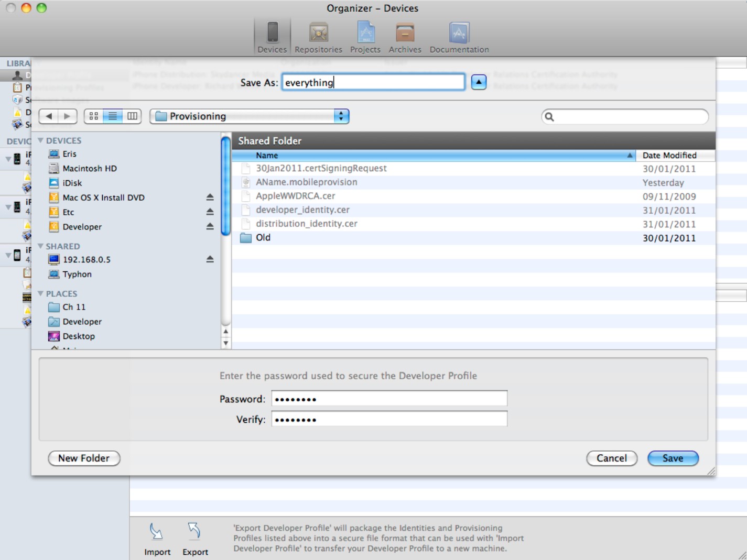
Task: Switch to icon view in save dialog
Action: 94,116
